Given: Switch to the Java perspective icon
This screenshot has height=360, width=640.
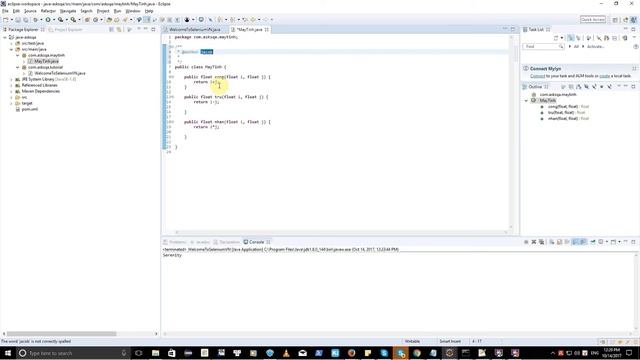Looking at the screenshot, I should 633,20.
